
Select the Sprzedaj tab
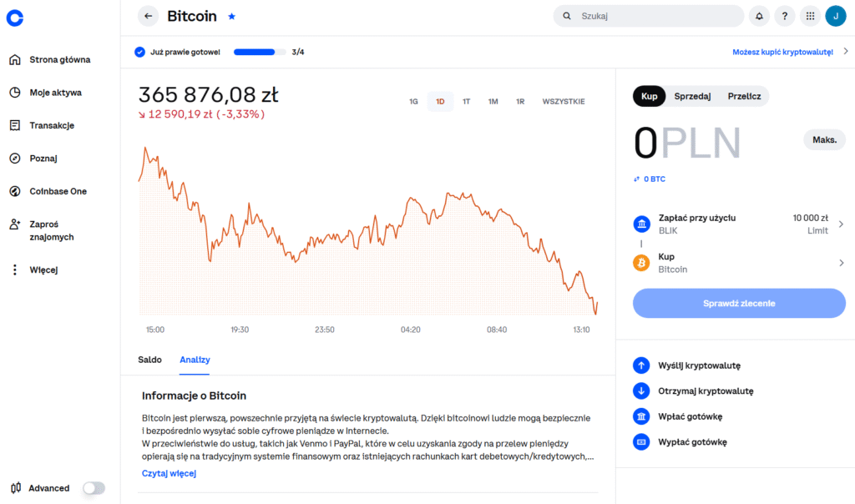pos(694,96)
